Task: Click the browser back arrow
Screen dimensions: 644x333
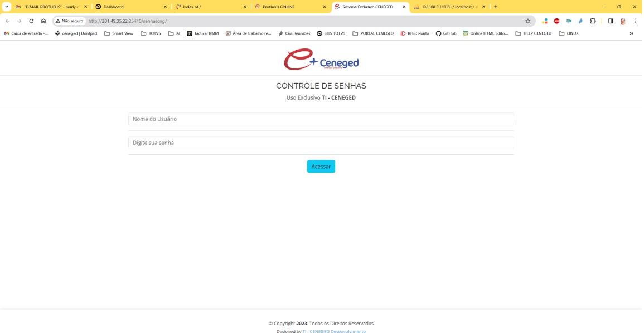Action: click(7, 21)
